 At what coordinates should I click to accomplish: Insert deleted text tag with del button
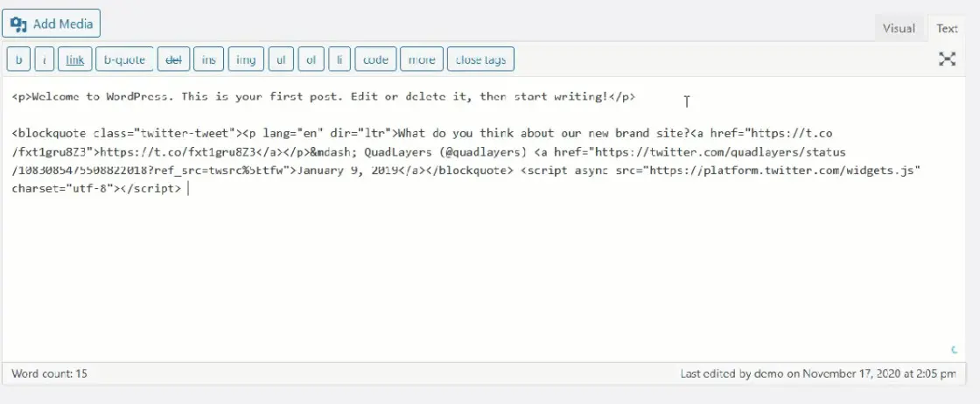point(173,60)
